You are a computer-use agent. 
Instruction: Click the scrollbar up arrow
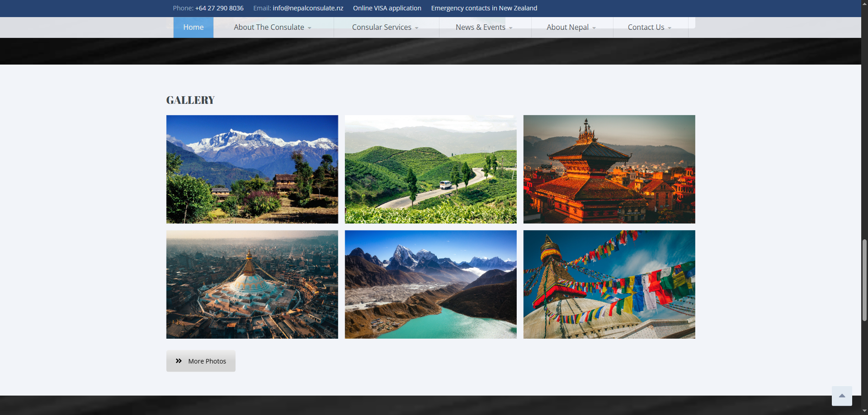[864, 4]
